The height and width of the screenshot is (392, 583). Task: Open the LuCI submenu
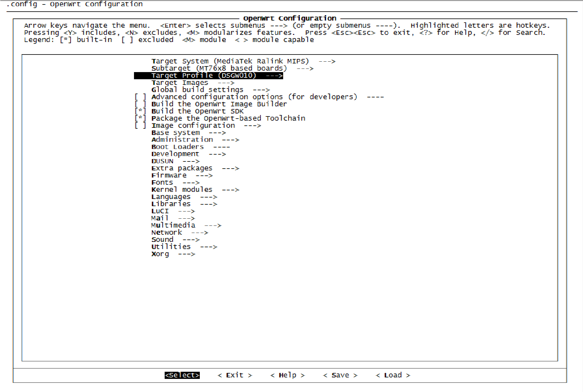click(173, 211)
